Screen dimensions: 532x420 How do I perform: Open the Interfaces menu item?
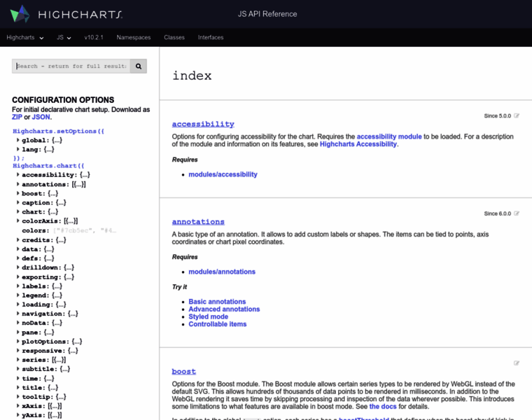(211, 37)
